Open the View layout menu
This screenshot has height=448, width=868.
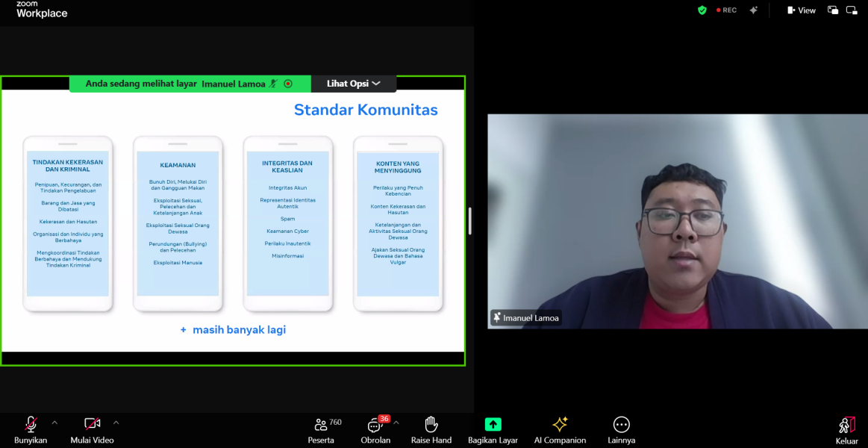(801, 10)
